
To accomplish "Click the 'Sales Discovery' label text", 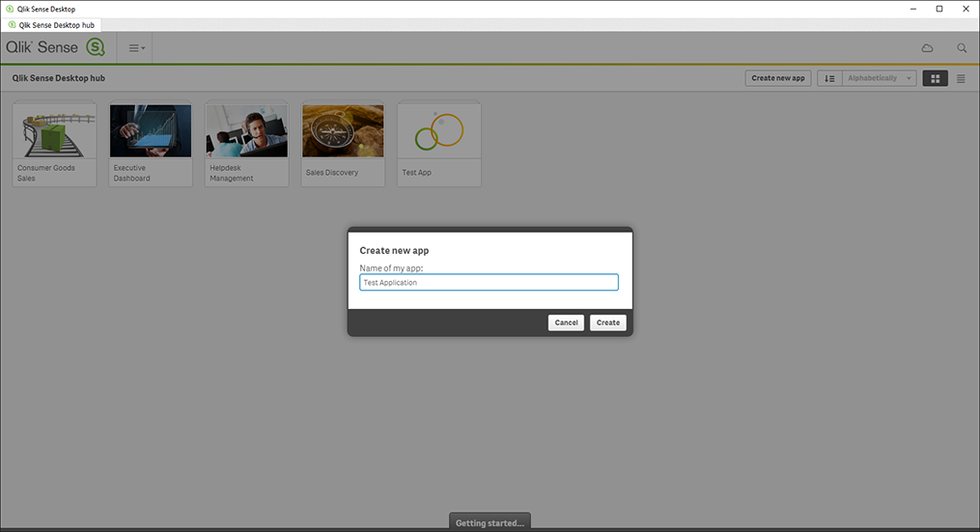I will (332, 173).
